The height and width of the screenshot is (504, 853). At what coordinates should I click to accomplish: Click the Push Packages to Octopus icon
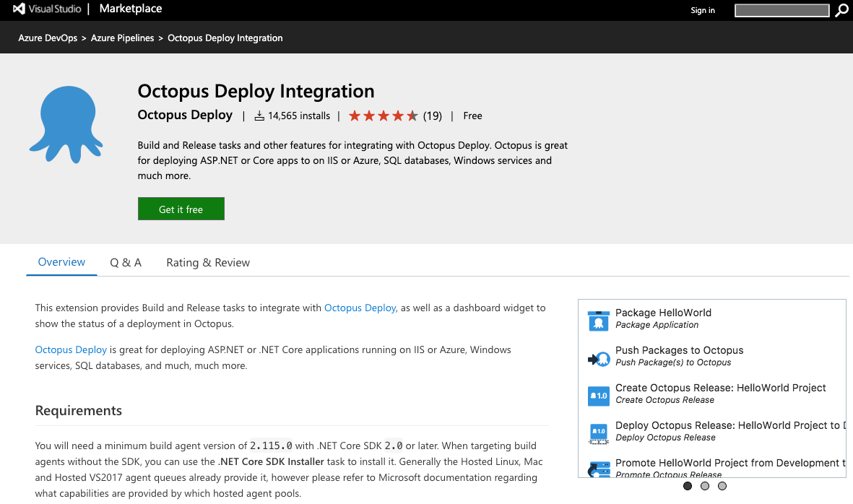pyautogui.click(x=599, y=358)
